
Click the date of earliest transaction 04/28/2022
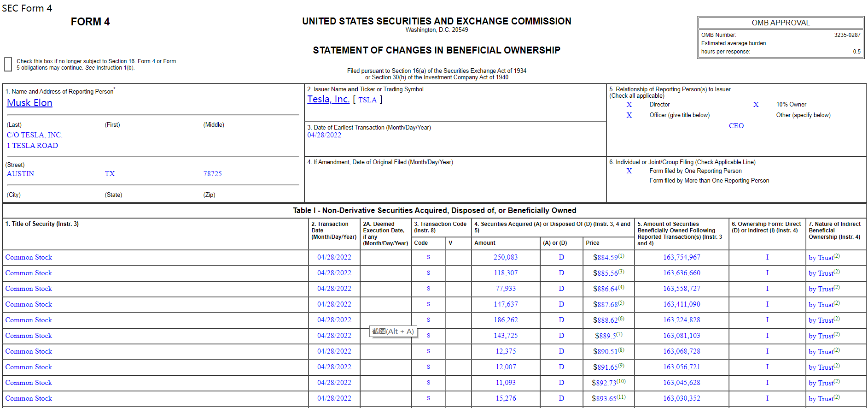(324, 135)
